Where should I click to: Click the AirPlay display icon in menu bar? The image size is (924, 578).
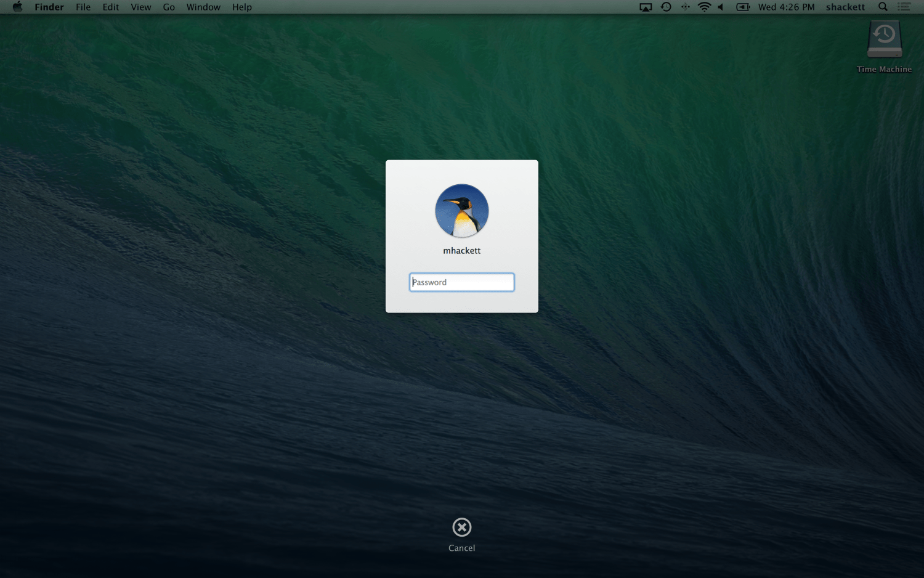(x=646, y=7)
